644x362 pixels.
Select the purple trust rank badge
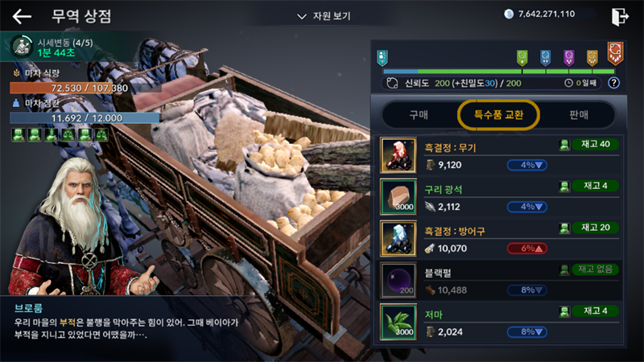tap(568, 58)
